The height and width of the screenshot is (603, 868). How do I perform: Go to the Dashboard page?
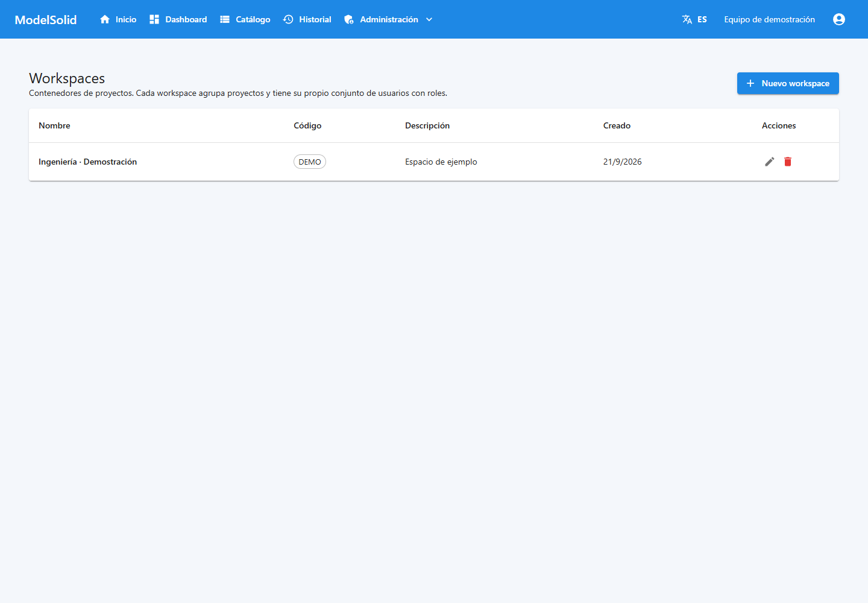(178, 19)
